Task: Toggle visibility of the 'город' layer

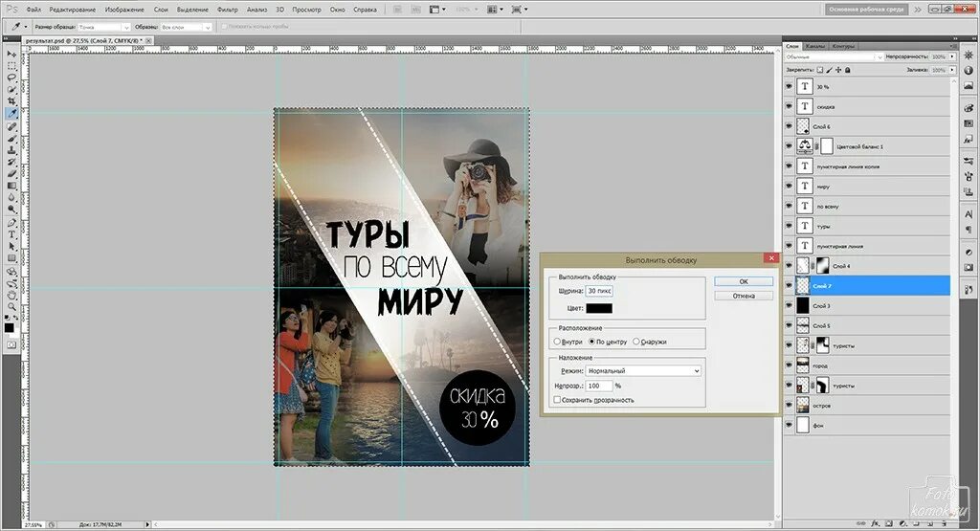Action: point(789,365)
